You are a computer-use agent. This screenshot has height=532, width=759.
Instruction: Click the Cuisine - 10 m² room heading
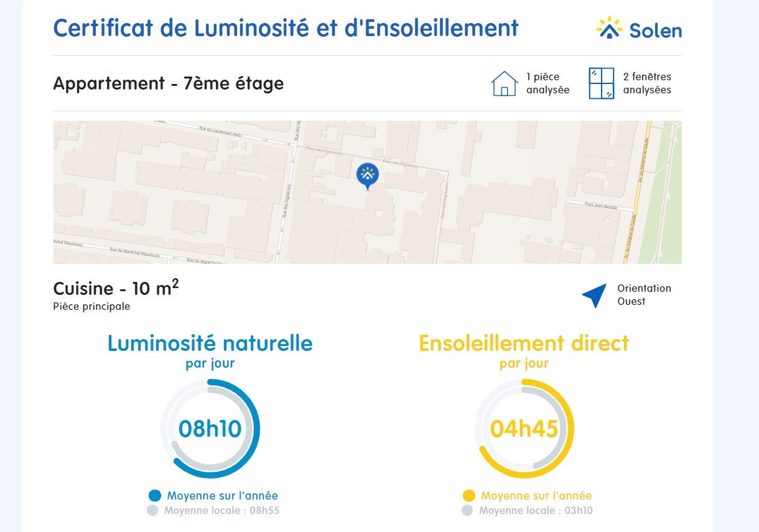click(x=116, y=287)
